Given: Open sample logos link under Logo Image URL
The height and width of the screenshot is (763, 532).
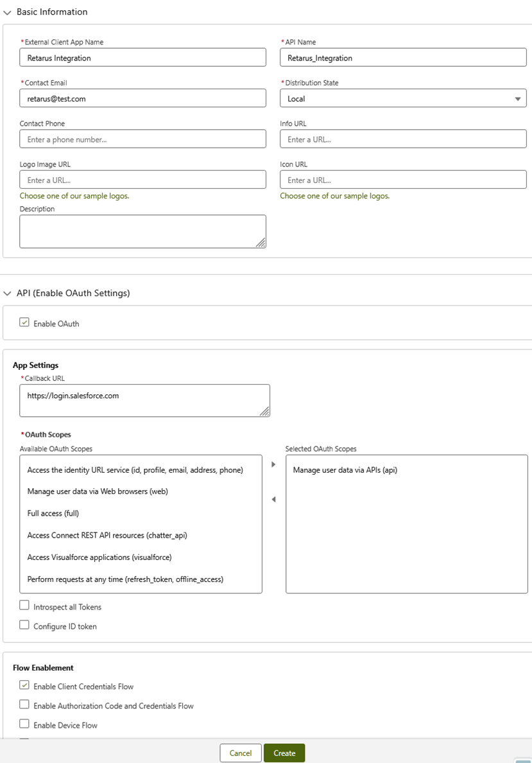Looking at the screenshot, I should [x=74, y=196].
